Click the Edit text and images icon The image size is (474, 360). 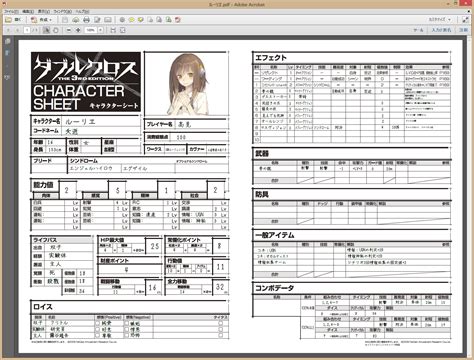point(97,20)
